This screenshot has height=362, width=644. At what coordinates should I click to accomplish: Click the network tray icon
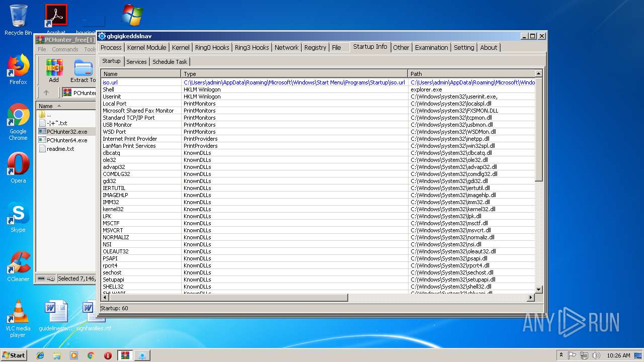[x=584, y=355]
